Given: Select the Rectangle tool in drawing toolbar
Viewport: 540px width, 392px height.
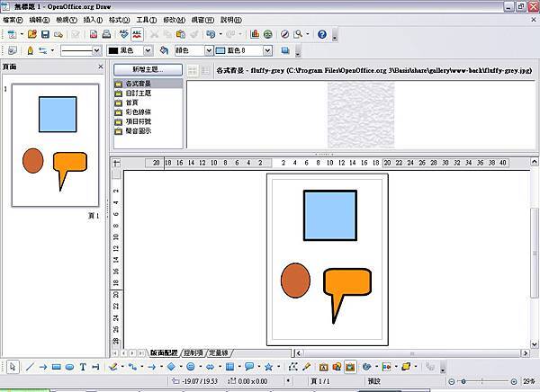Looking at the screenshot, I should point(56,367).
